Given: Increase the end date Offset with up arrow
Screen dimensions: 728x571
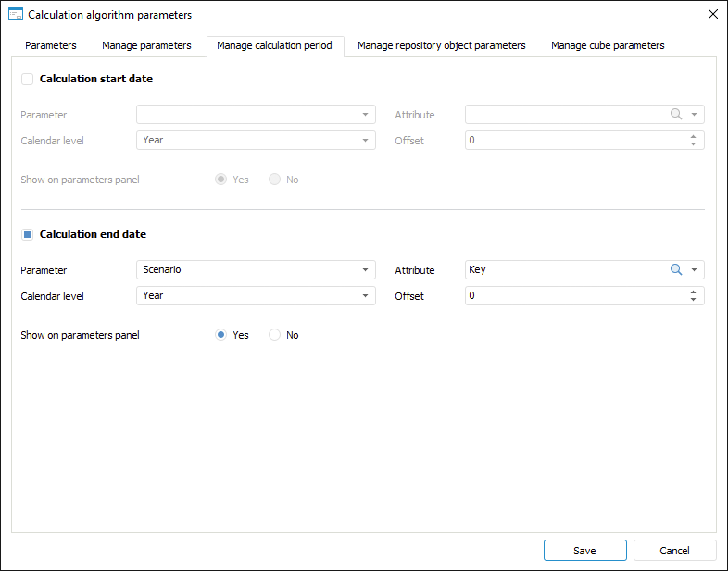Looking at the screenshot, I should [x=693, y=292].
